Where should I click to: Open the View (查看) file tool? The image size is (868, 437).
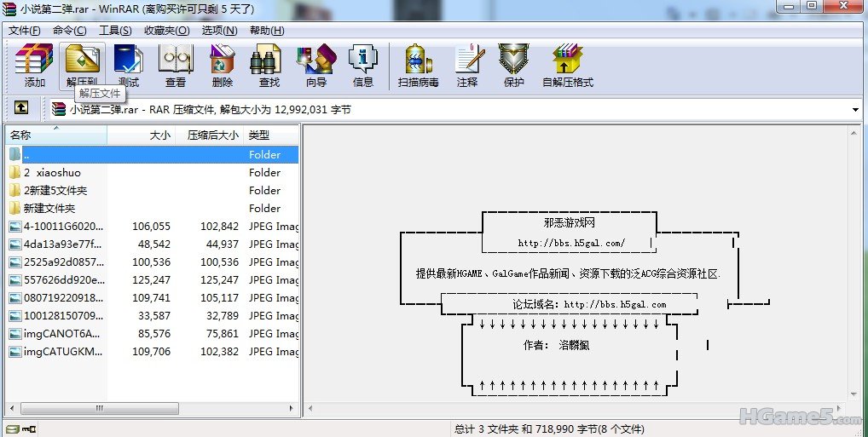pos(176,66)
